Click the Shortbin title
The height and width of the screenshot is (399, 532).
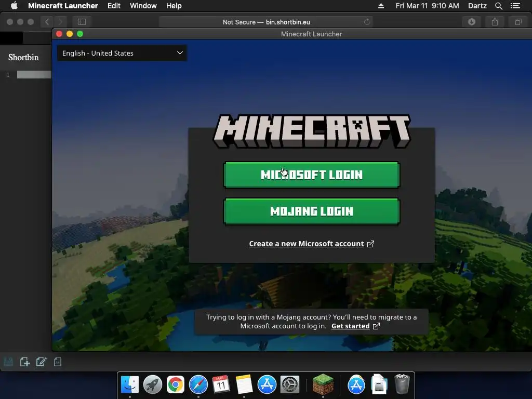click(23, 57)
